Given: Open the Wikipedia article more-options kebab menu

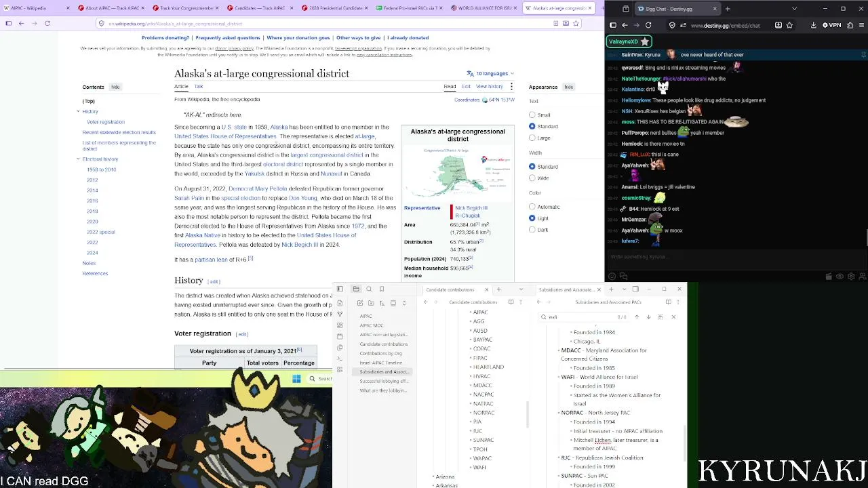Looking at the screenshot, I should coord(511,87).
